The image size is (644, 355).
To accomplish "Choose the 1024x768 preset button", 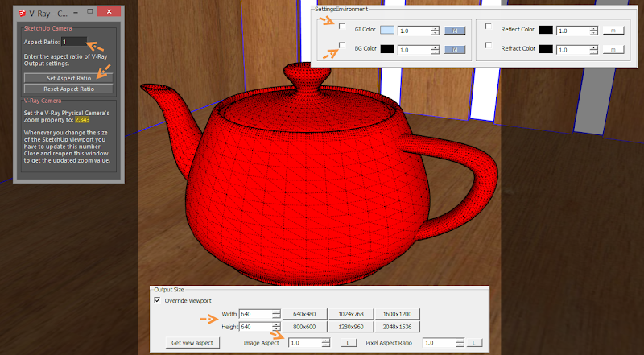I will point(351,314).
